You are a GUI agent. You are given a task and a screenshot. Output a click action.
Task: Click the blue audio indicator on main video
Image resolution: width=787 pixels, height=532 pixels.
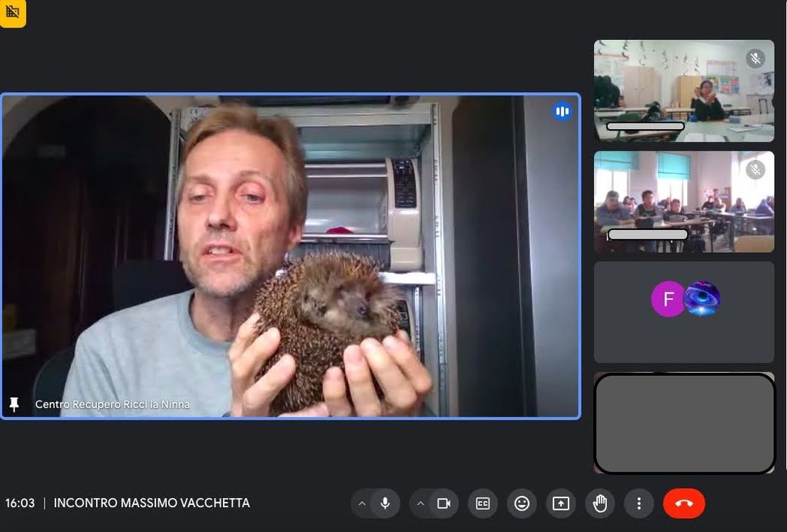[562, 111]
